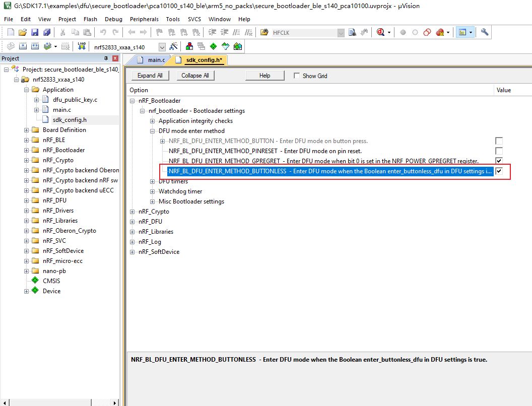Click the Help button in configuration wizard

[264, 75]
